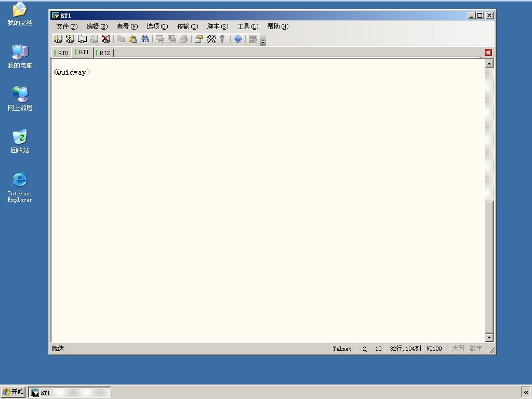Click the SecureCRT icon in the RT1 title bar
The image size is (532, 399).
point(56,16)
